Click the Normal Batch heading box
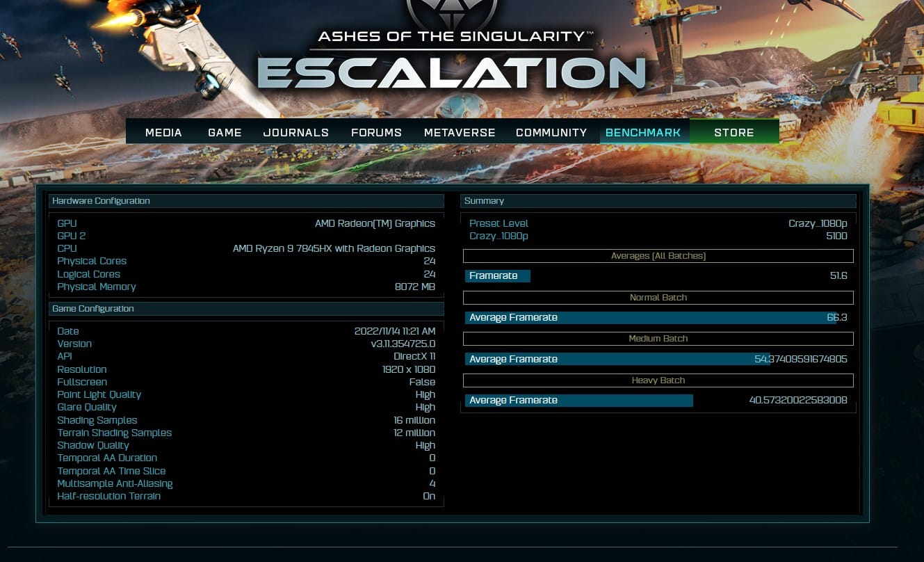 (x=658, y=298)
